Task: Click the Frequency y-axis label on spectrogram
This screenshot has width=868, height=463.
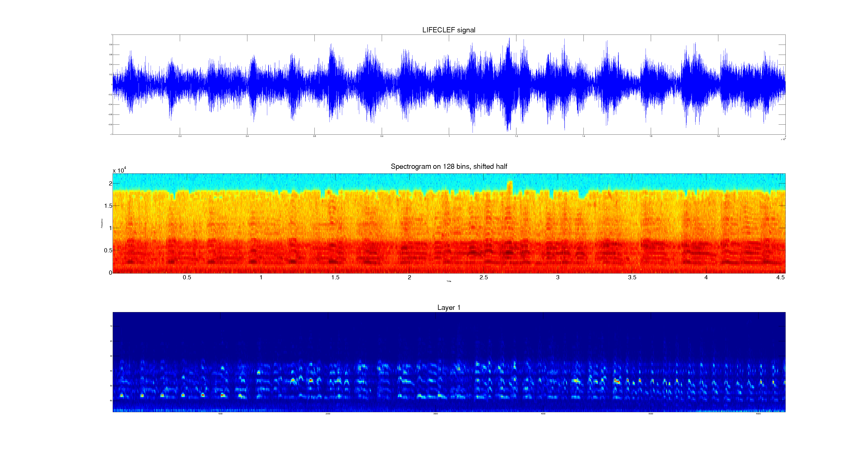Action: (x=102, y=223)
